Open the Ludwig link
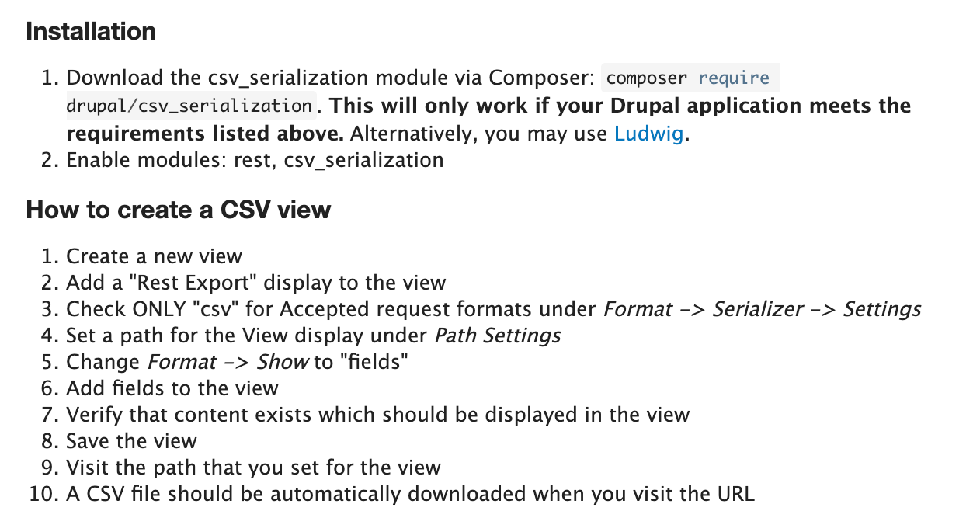This screenshot has height=525, width=980. pos(648,134)
